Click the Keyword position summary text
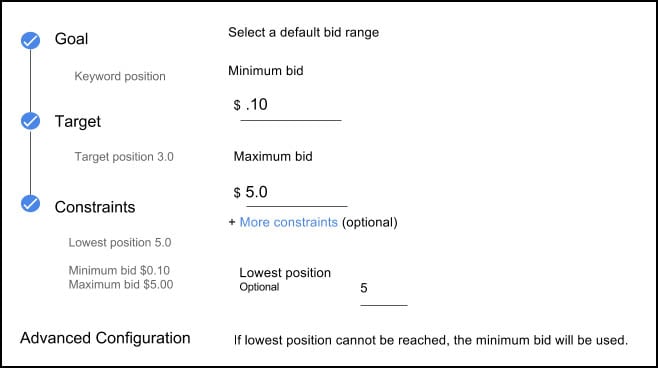658x368 pixels. click(120, 76)
